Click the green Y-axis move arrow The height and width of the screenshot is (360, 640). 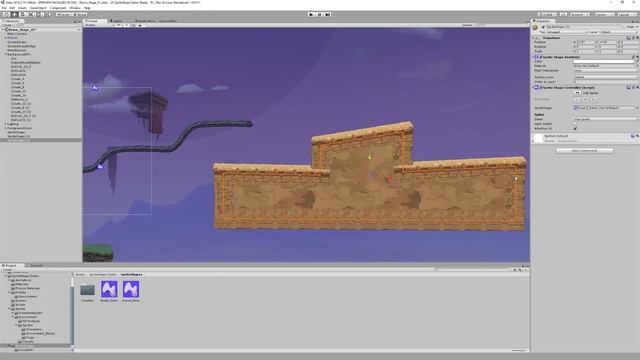tap(370, 157)
